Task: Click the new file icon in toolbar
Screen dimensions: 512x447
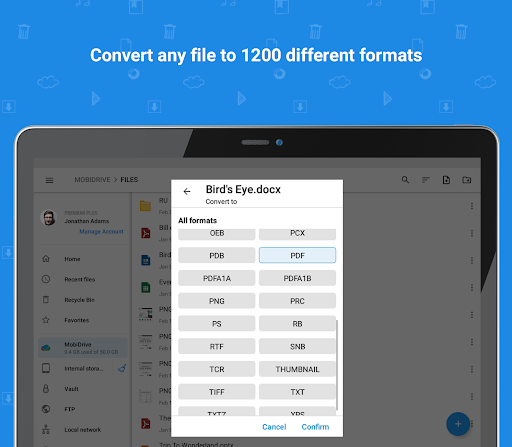Action: pos(446,180)
